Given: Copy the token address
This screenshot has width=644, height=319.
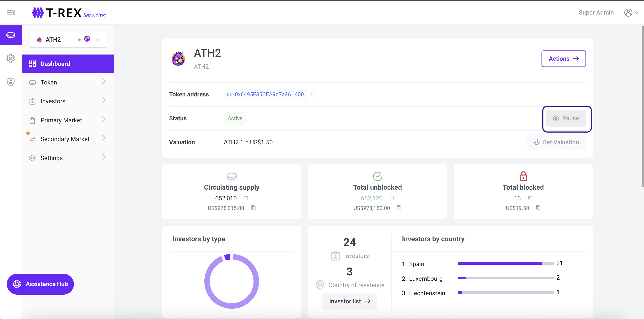Looking at the screenshot, I should 313,94.
